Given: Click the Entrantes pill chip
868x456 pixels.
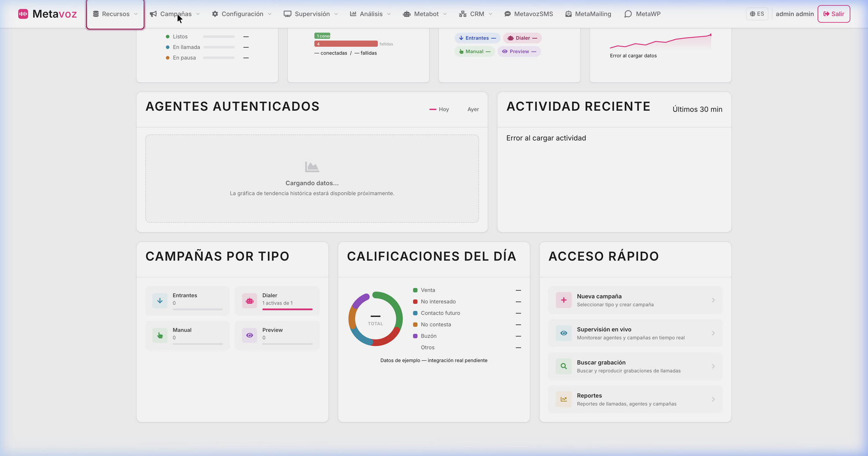Looking at the screenshot, I should (477, 38).
